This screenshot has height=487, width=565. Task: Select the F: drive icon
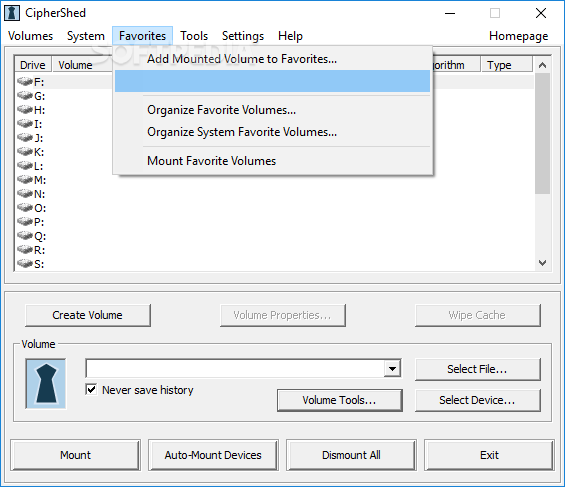coord(25,82)
